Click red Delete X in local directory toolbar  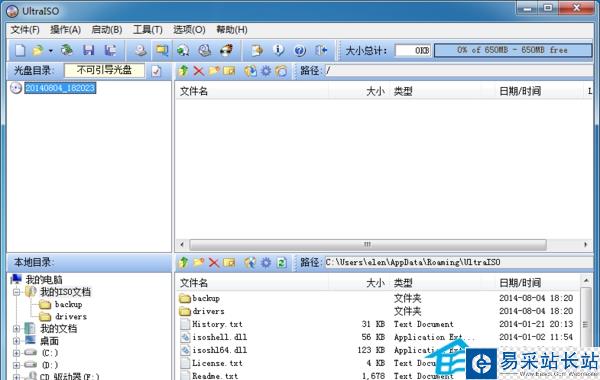214,263
